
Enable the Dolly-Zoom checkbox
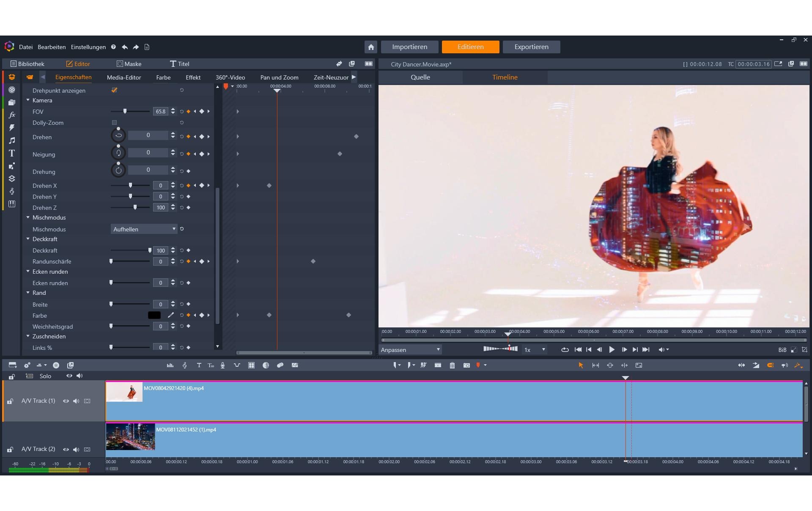pos(114,123)
